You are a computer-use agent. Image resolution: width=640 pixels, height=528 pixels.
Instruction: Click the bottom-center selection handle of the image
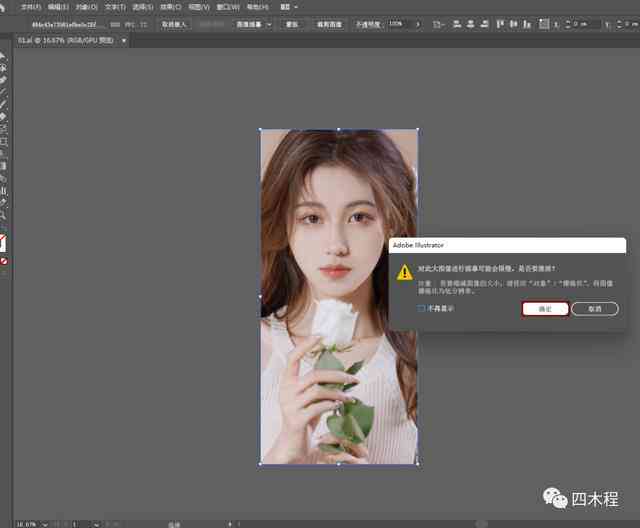(338, 464)
